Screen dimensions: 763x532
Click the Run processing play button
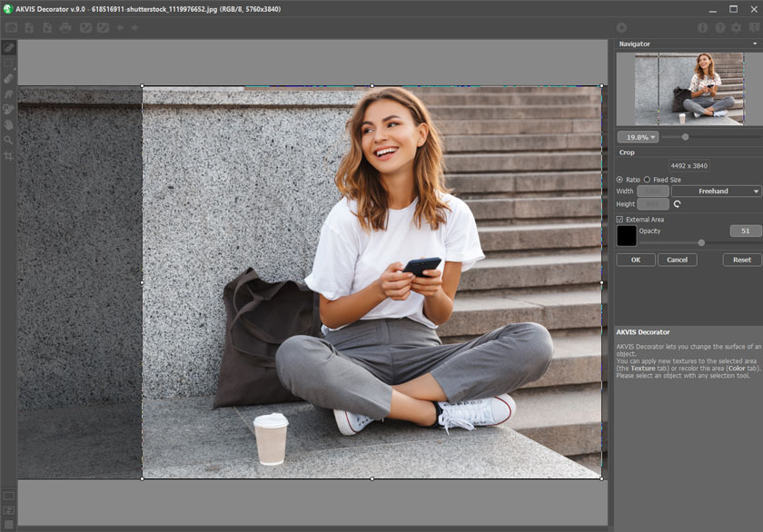coord(621,28)
